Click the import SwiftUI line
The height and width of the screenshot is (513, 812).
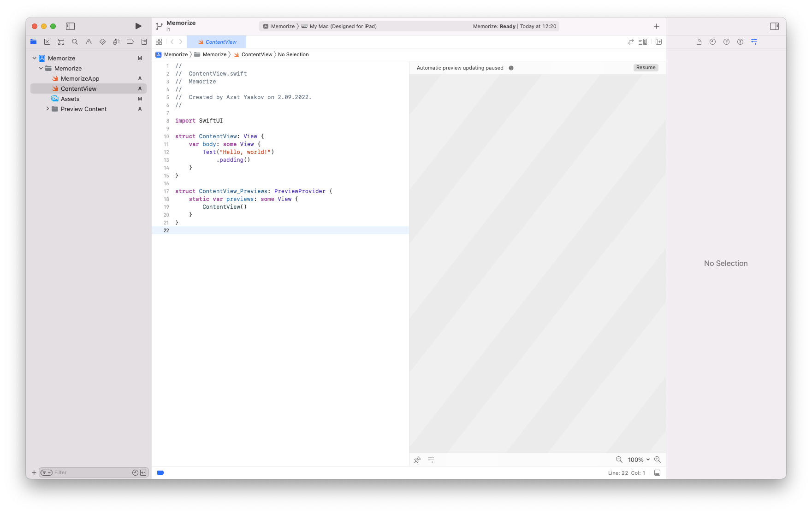pyautogui.click(x=199, y=121)
